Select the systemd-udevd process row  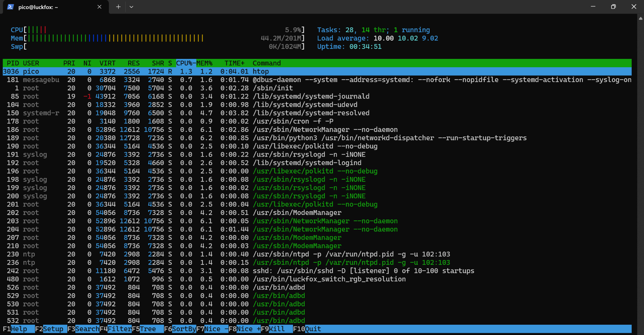[317, 105]
